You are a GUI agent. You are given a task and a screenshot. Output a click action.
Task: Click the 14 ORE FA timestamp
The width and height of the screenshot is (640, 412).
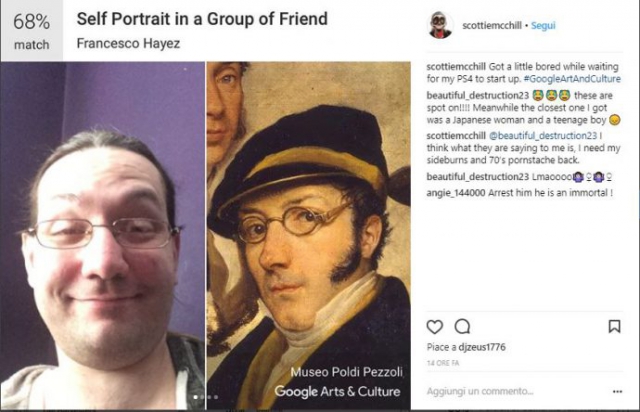[x=443, y=363]
